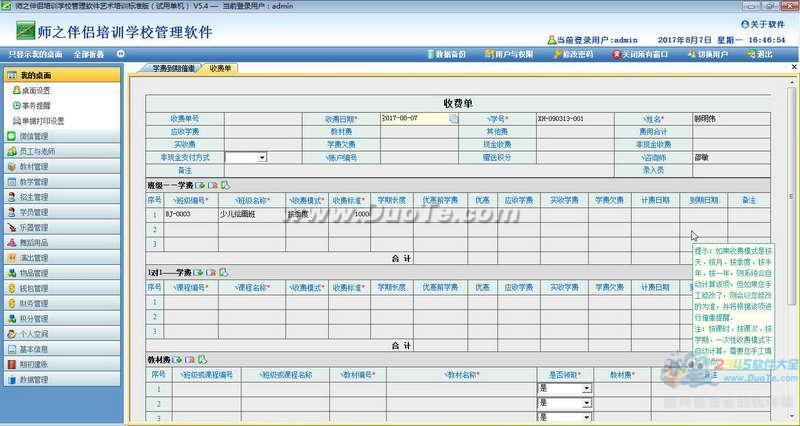
Task: Switch to the 学费到期催缴 tab
Action: coord(173,68)
